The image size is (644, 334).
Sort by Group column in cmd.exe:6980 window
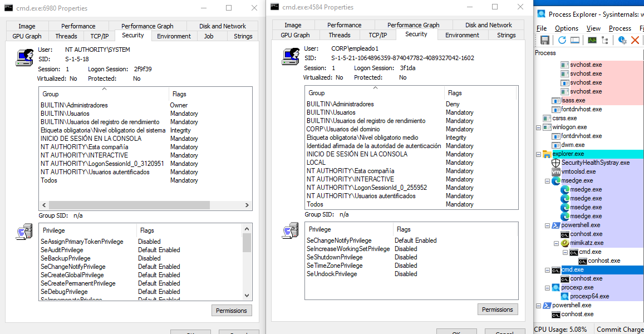point(104,94)
